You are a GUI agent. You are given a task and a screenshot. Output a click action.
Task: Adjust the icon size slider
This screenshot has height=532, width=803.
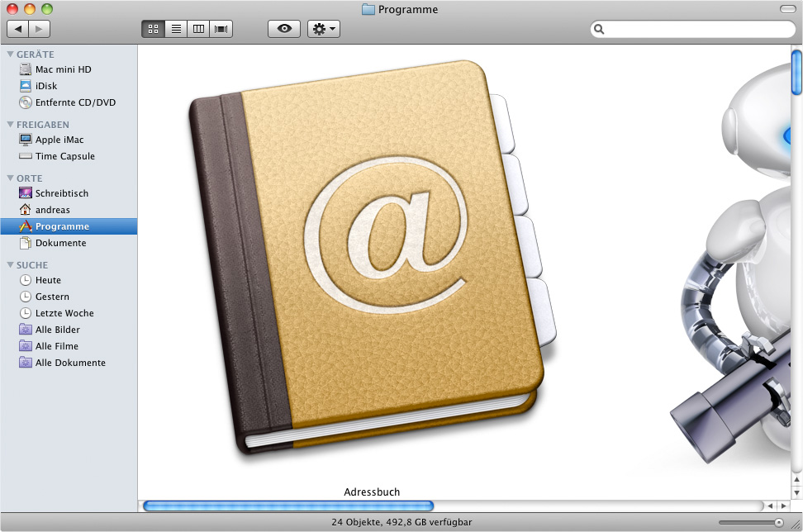point(779,522)
